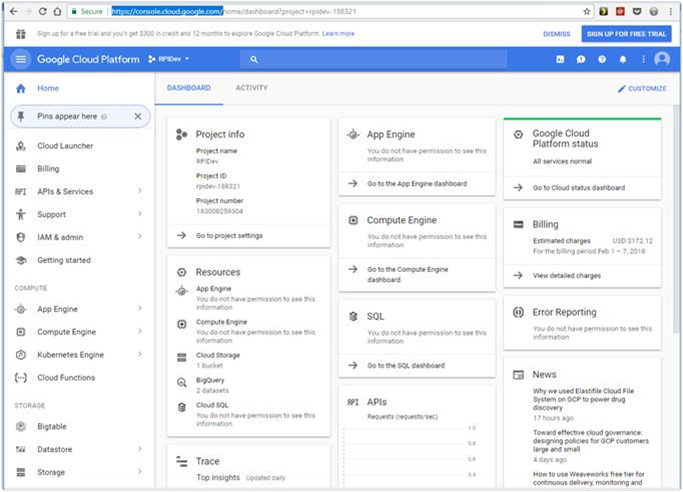Expand the Compute Engine sidebar submenu
683x492 pixels.
point(139,332)
